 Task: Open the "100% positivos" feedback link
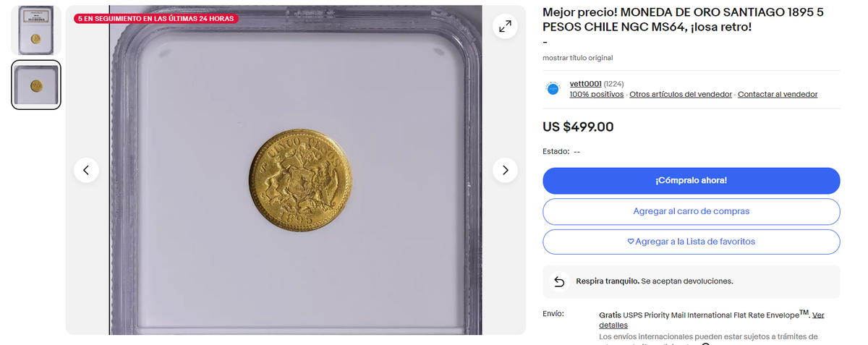(x=596, y=95)
